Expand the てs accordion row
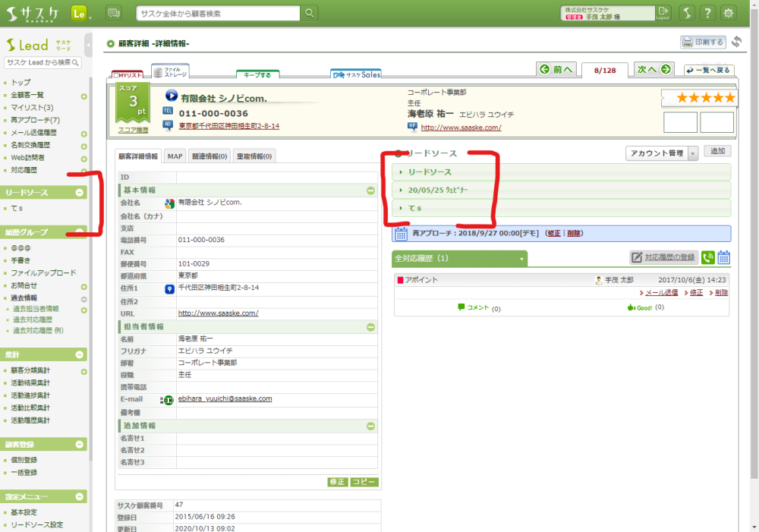Screen dimensions: 759x532 [562, 208]
